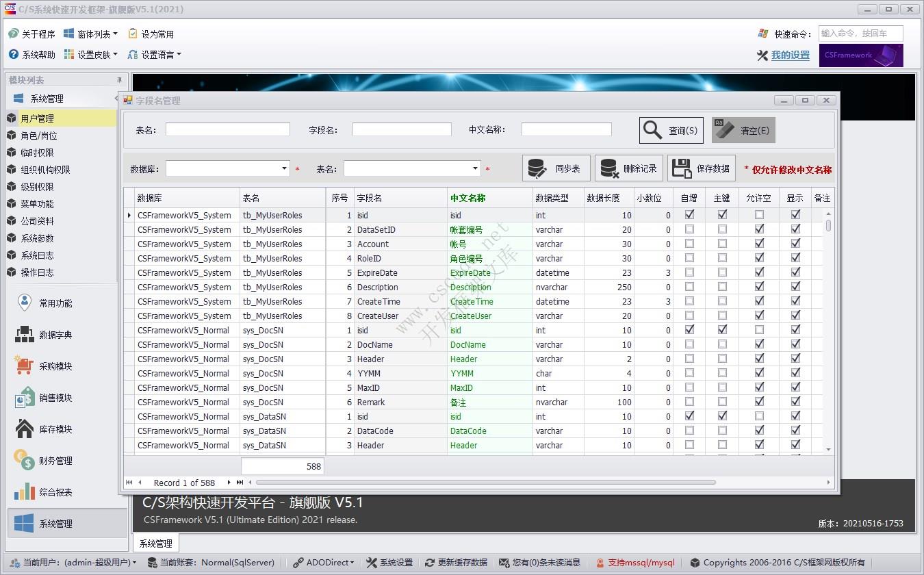Toggle 自增 checkbox for first isid row
This screenshot has width=924, height=575.
(689, 215)
